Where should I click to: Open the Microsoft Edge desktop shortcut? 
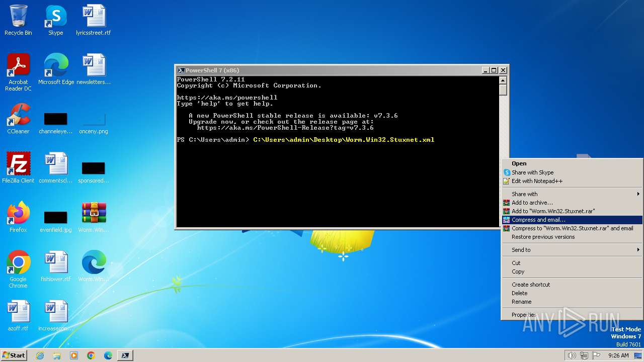point(56,69)
